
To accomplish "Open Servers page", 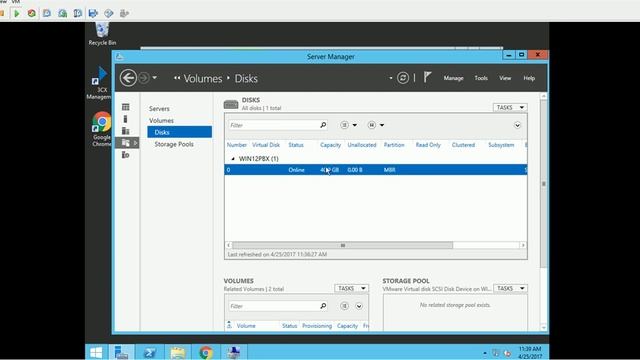I will pos(159,109).
